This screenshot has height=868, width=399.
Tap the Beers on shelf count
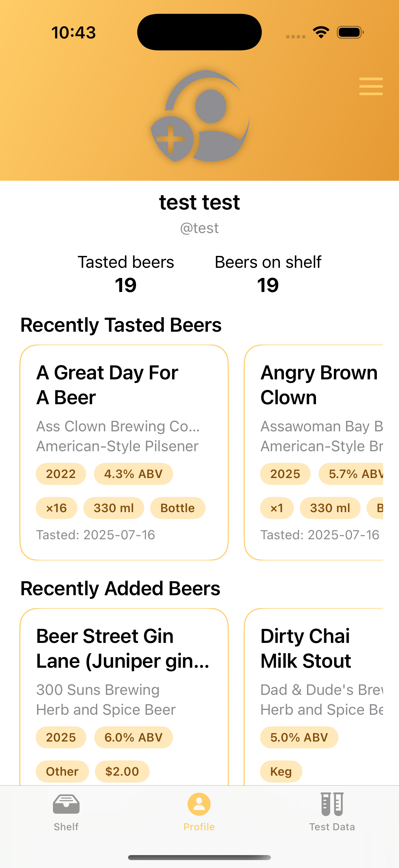pyautogui.click(x=268, y=285)
